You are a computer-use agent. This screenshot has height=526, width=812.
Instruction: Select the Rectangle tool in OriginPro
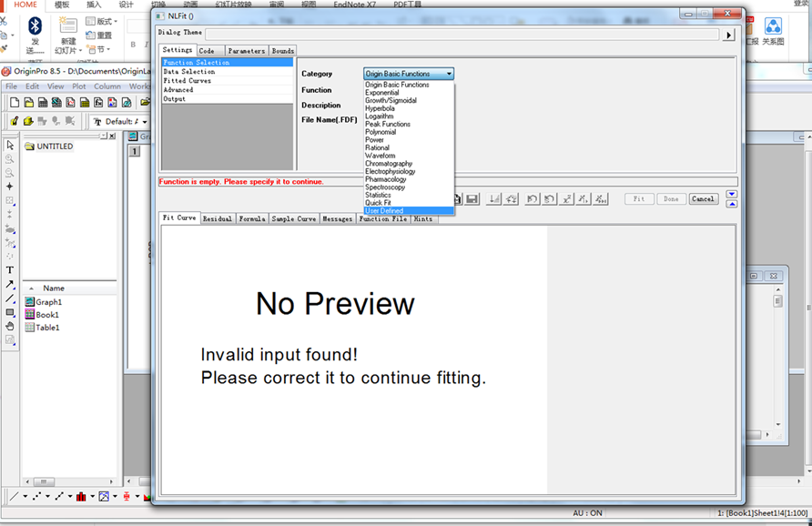coord(10,312)
